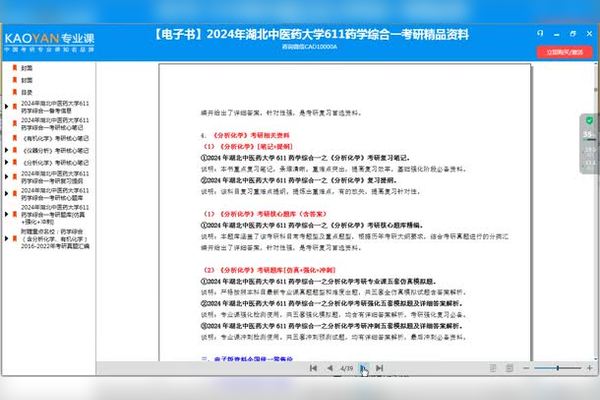Advance to the next page

[364, 368]
